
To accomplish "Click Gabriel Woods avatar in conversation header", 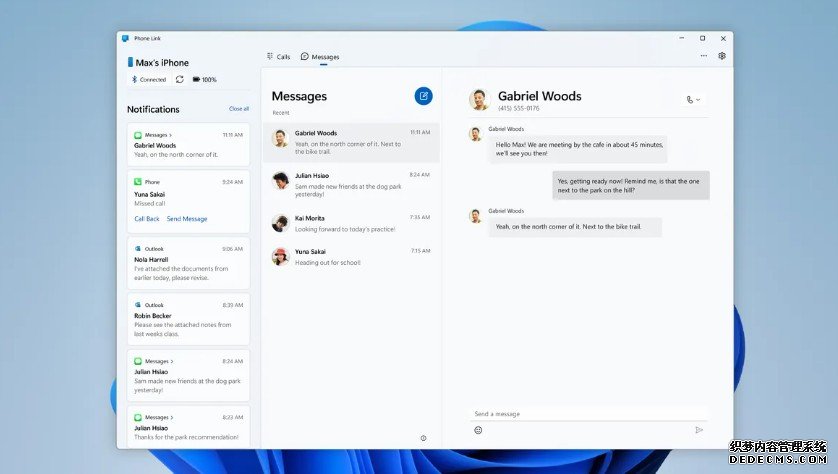I will [479, 99].
